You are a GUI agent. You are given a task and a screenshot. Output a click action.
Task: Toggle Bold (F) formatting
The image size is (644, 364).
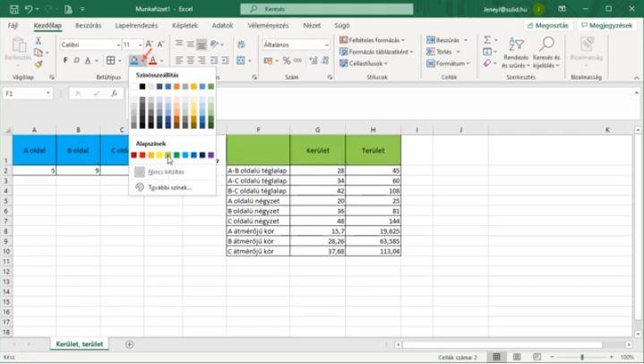pos(65,60)
